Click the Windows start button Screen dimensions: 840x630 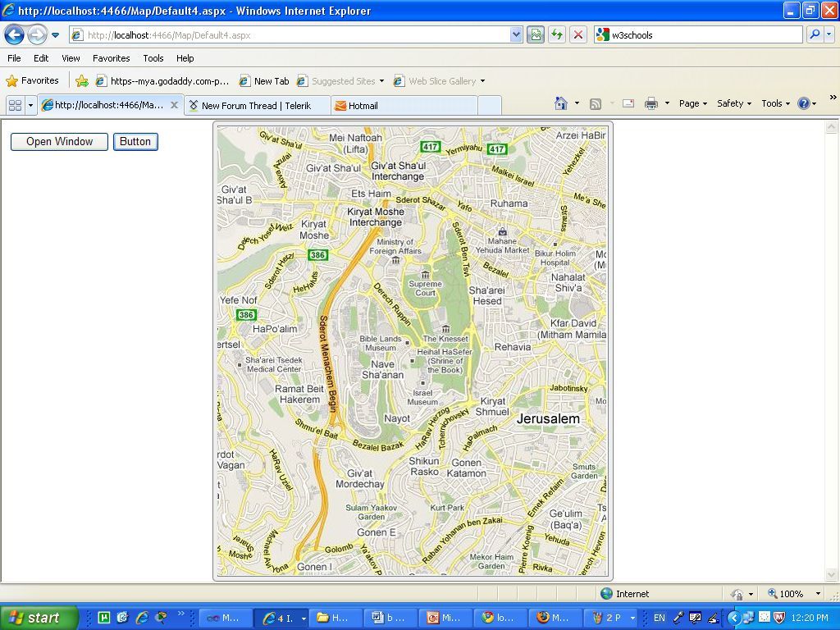(x=39, y=618)
